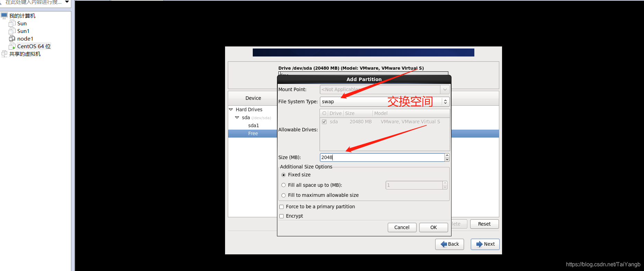The image size is (644, 271).
Task: Go Back in the installer
Action: tap(449, 244)
